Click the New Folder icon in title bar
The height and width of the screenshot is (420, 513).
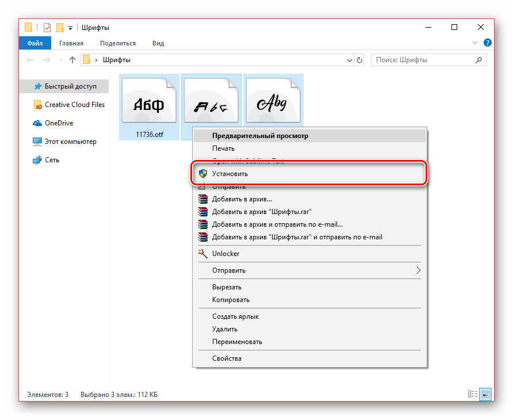pyautogui.click(x=60, y=27)
